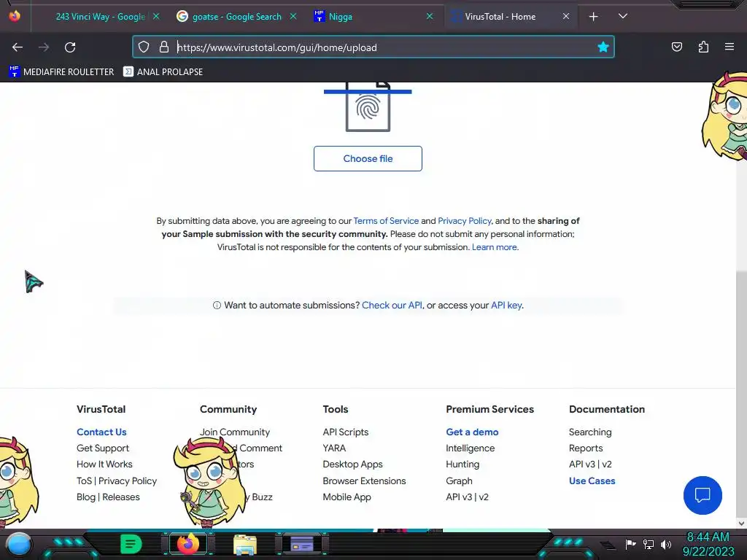Open File Explorer from the taskbar
Viewport: 747px width, 560px height.
(245, 544)
